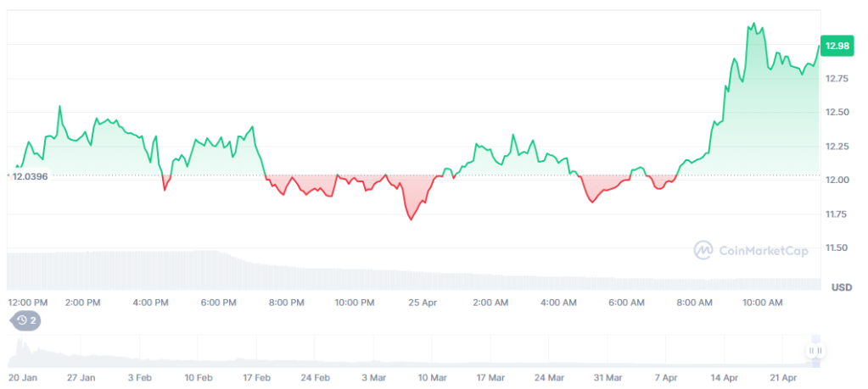Click the range selector handle in navigator
Image resolution: width=868 pixels, height=389 pixels.
tap(815, 350)
